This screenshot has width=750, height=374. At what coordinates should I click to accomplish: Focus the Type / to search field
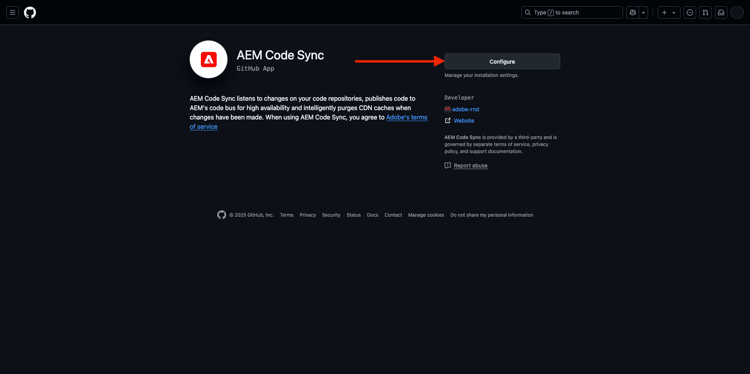coord(572,12)
